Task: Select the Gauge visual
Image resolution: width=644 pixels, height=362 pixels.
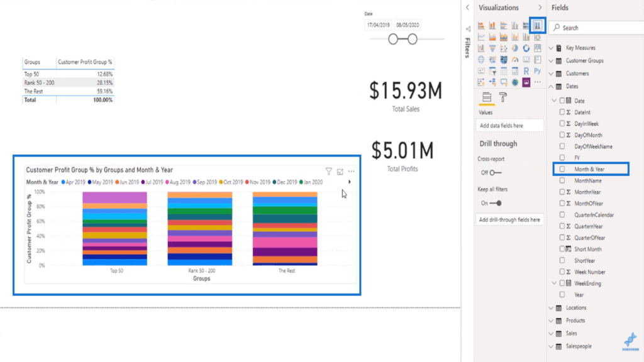Action: pyautogui.click(x=514, y=60)
